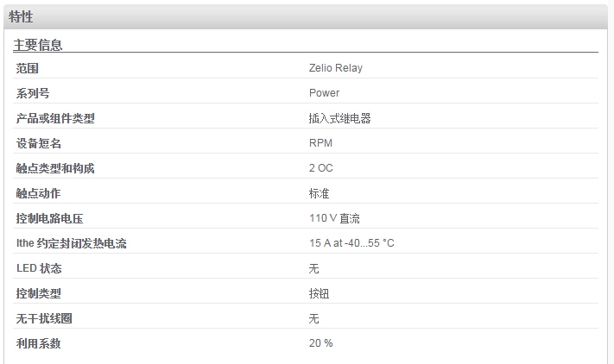Select the Power series value
Image resolution: width=614 pixels, height=364 pixels.
pos(324,93)
